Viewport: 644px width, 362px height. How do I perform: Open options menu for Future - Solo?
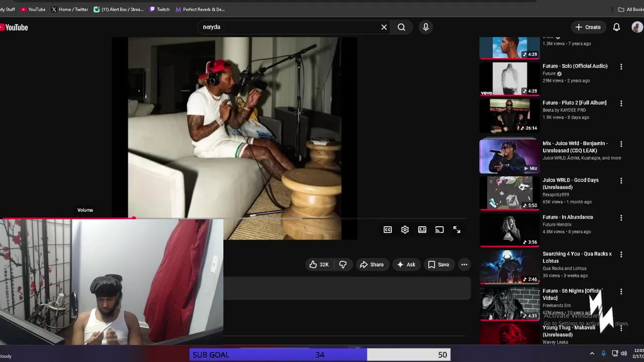coord(621,66)
